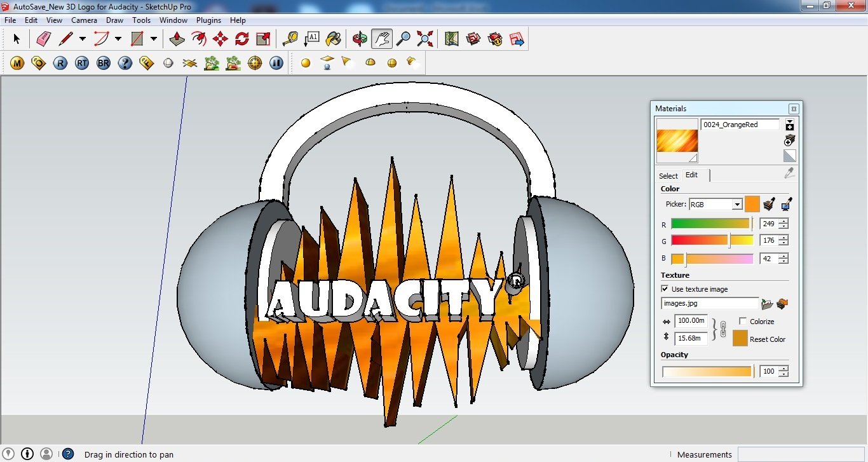This screenshot has height=462, width=868.
Task: Click the Measurements input box
Action: click(x=801, y=454)
